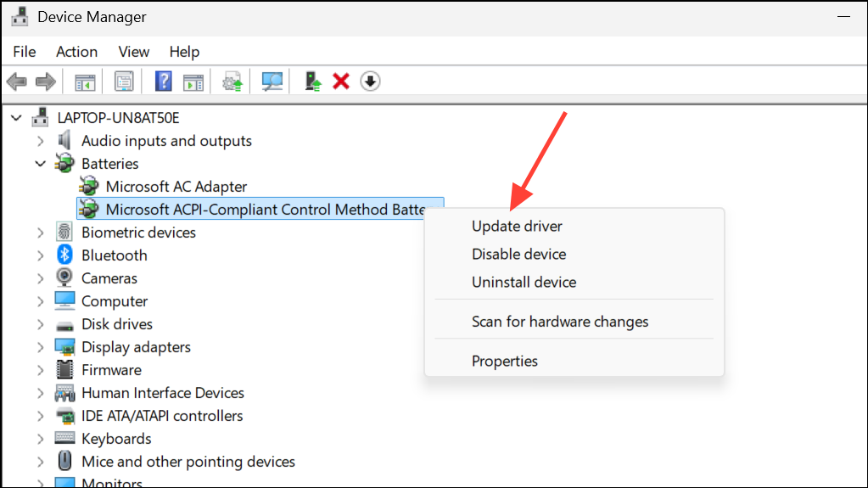Select the LAPTOP-UN8AT50E label
The width and height of the screenshot is (868, 488).
click(118, 117)
